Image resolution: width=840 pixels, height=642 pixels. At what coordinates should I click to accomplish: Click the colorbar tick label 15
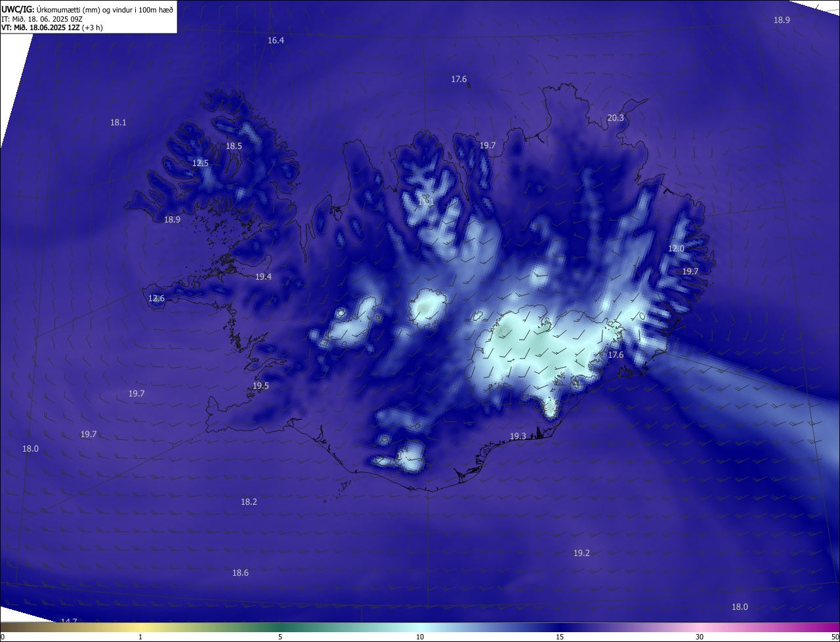point(560,637)
